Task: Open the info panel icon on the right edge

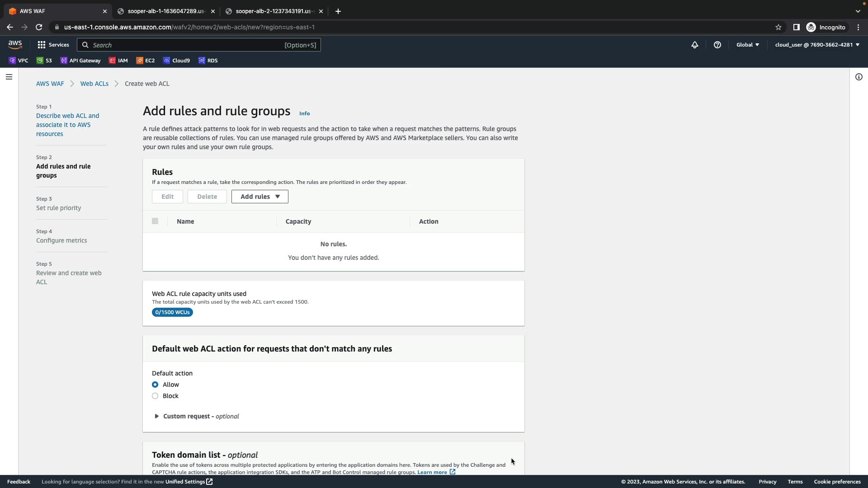Action: (859, 77)
